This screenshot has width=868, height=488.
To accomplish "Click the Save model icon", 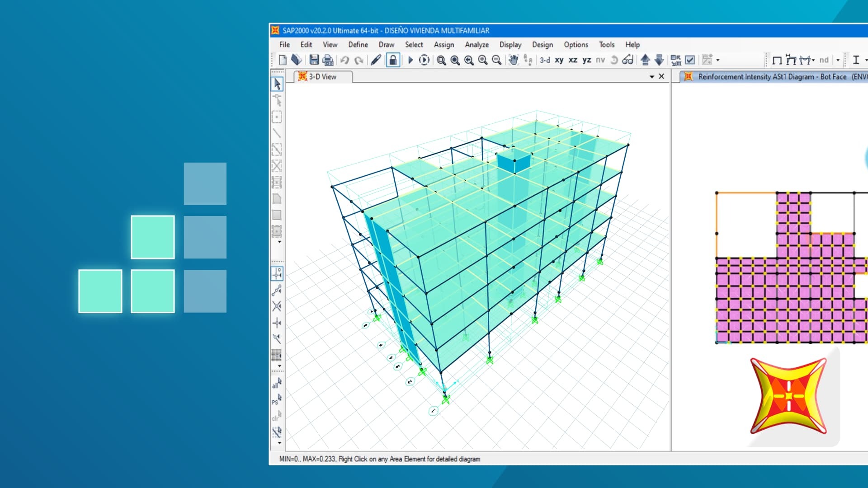I will pyautogui.click(x=314, y=60).
